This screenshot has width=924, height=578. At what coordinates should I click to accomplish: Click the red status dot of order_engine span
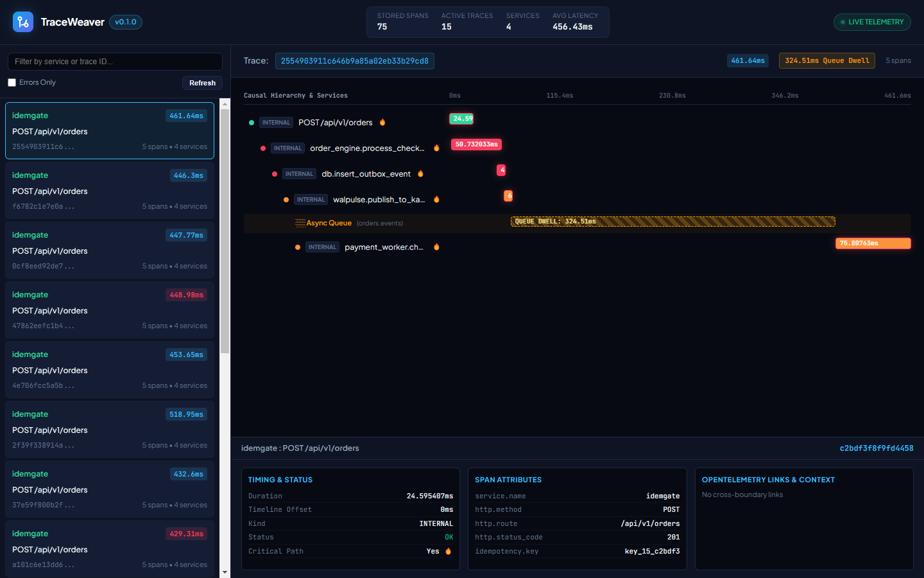pos(263,148)
